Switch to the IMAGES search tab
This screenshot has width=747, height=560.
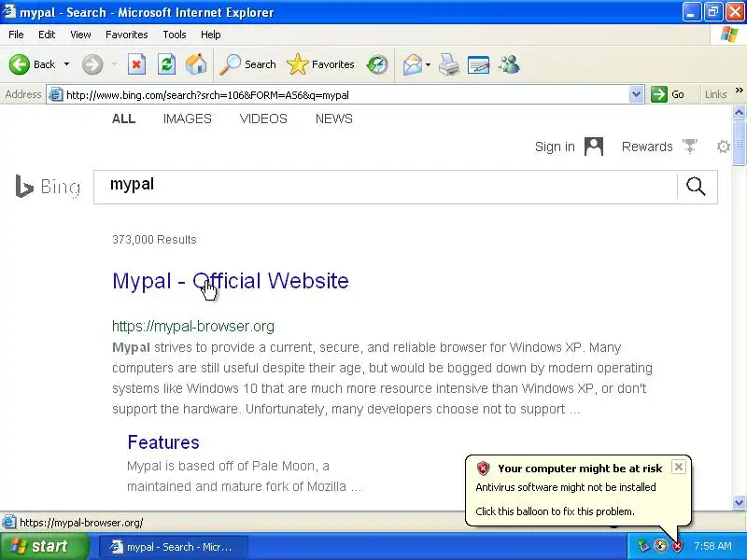coord(188,119)
